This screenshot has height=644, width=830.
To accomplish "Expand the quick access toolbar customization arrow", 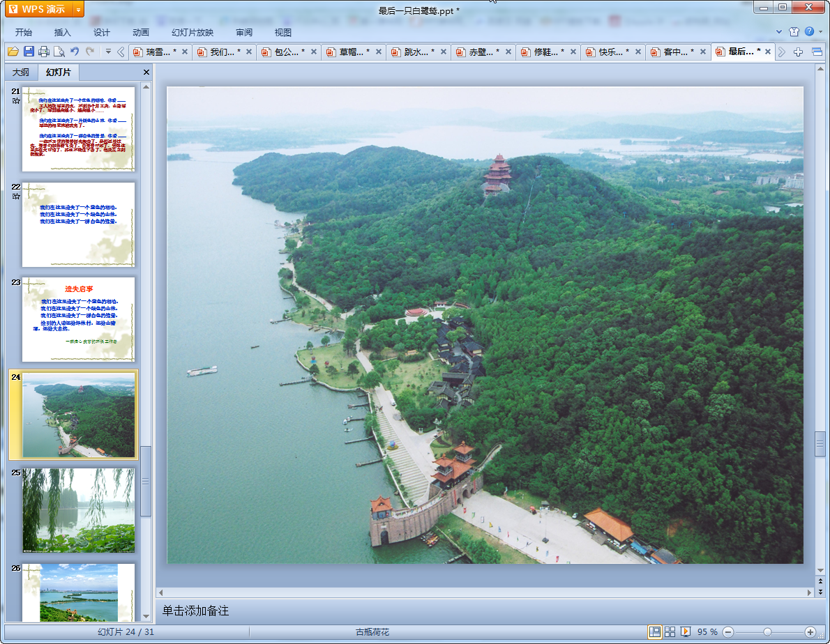I will click(x=108, y=52).
